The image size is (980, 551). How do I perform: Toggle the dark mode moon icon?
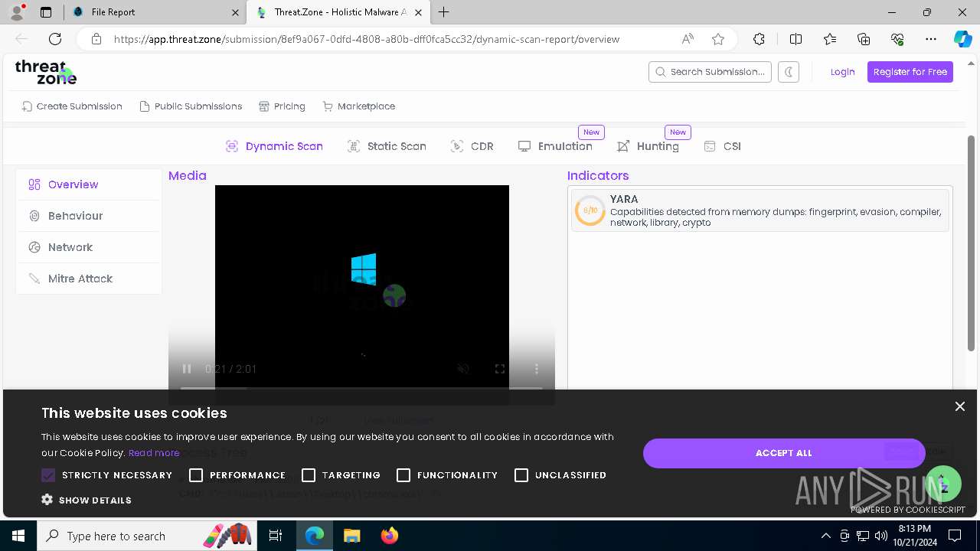788,72
